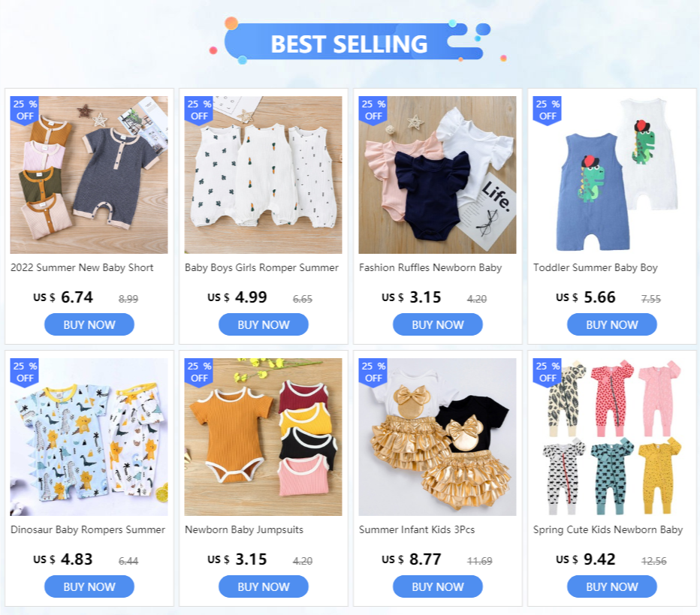View the Newborn Baby Jumpsuits product photo
Viewport: 700px width, 615px height.
pos(264,437)
